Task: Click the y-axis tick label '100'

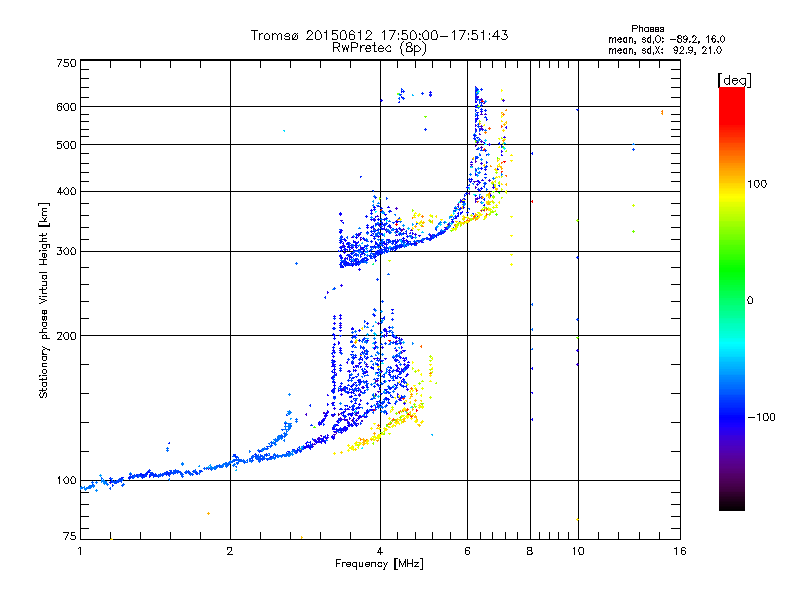Action: click(66, 480)
